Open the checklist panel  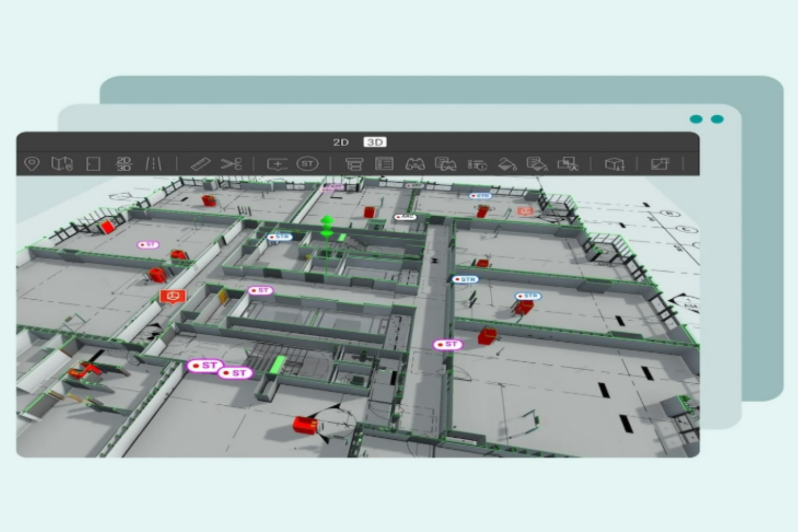[384, 164]
